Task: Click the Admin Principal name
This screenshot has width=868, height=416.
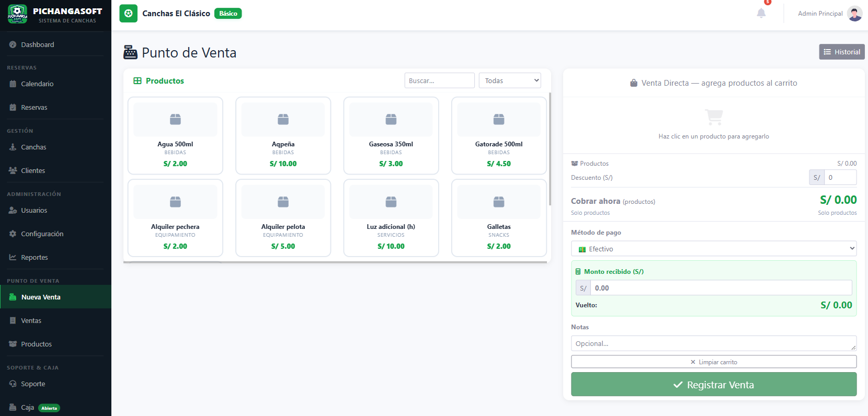Action: coord(820,14)
